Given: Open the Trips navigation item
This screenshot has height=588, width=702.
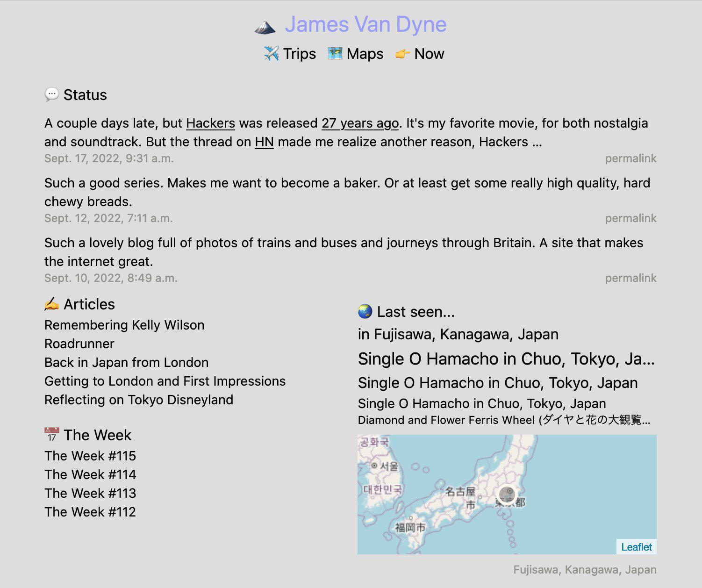Looking at the screenshot, I should point(299,54).
